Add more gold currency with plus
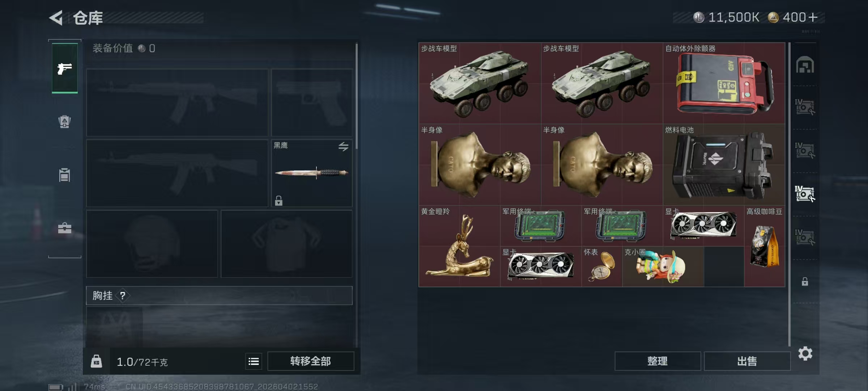Image resolution: width=868 pixels, height=391 pixels. coord(813,17)
